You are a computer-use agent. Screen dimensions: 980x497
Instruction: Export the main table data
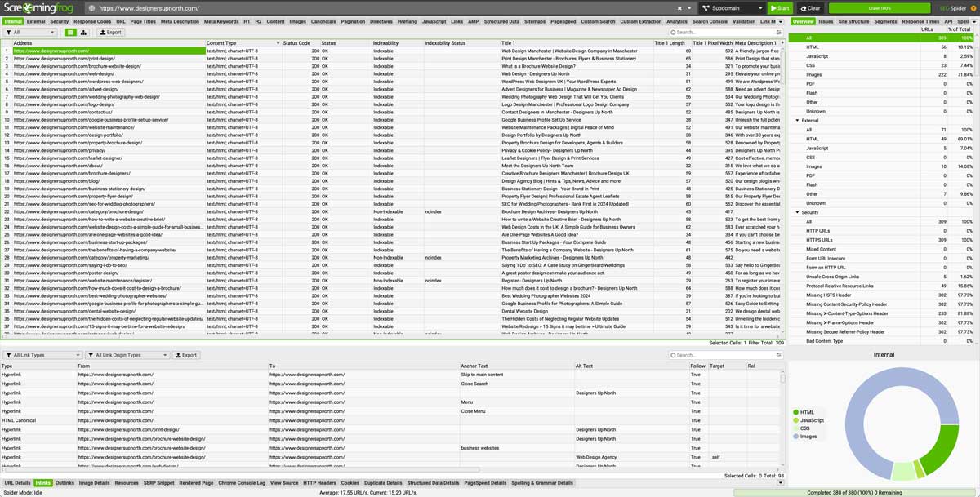(111, 33)
